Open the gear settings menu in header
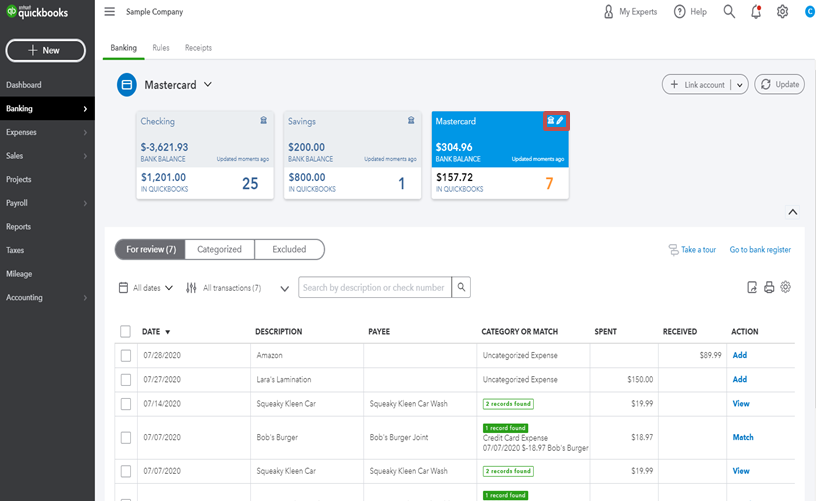Viewport: 816px width, 501px height. (782, 11)
